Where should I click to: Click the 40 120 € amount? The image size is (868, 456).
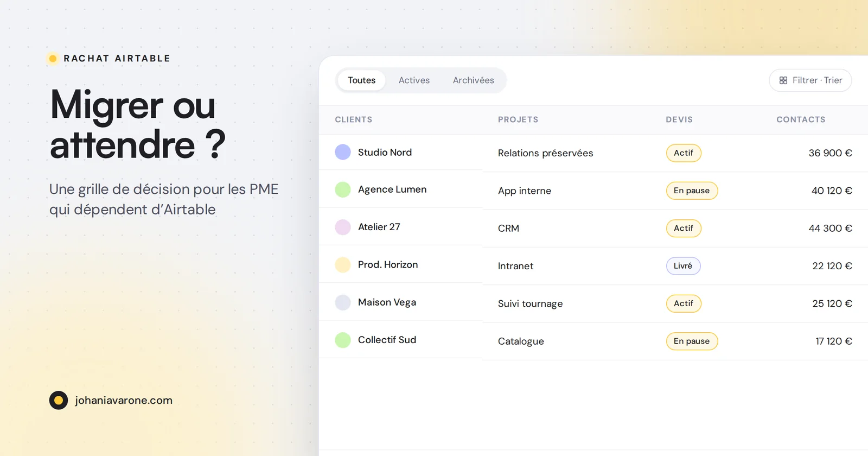click(832, 191)
